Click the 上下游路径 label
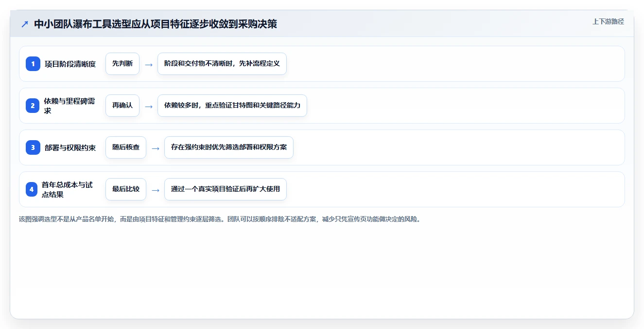 pos(608,21)
